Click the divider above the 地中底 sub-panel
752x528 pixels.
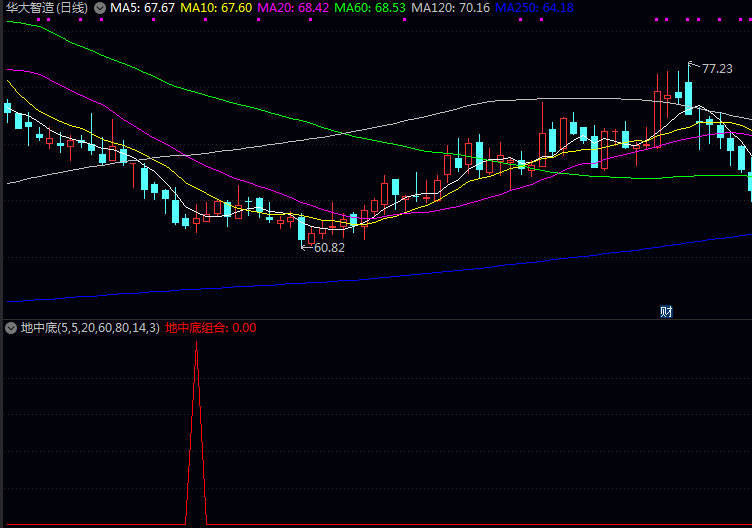tap(376, 319)
